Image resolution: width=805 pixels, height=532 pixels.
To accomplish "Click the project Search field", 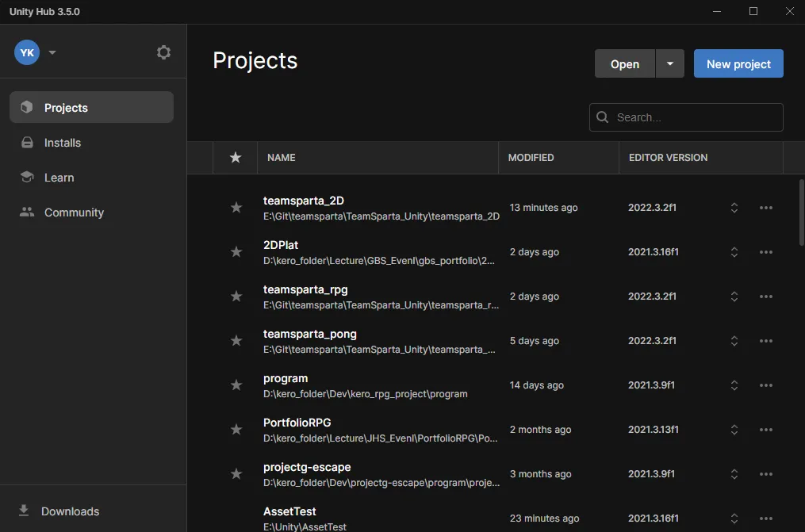I will point(686,117).
